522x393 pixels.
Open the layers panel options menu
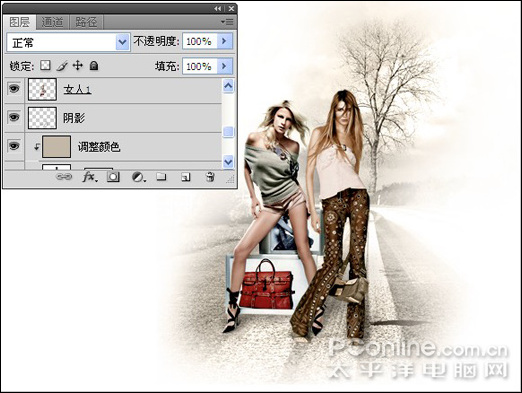(x=227, y=22)
